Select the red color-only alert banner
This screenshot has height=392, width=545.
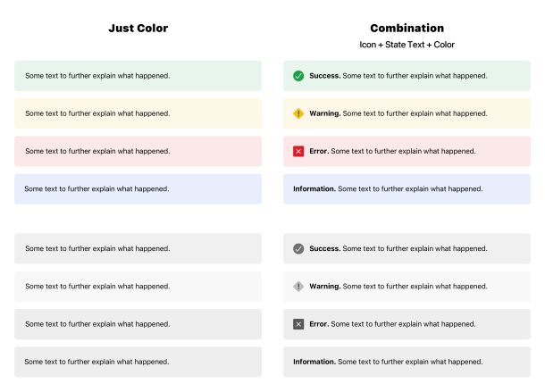[138, 152]
